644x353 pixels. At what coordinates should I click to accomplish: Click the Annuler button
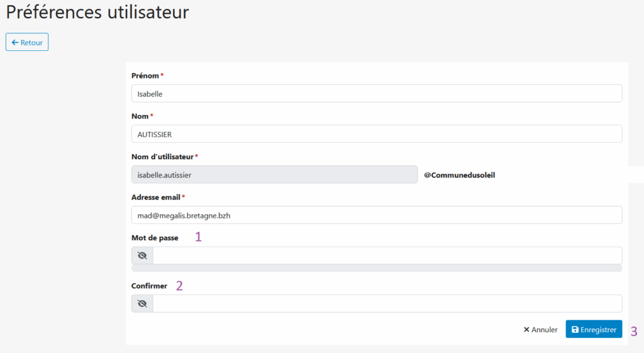pyautogui.click(x=540, y=330)
